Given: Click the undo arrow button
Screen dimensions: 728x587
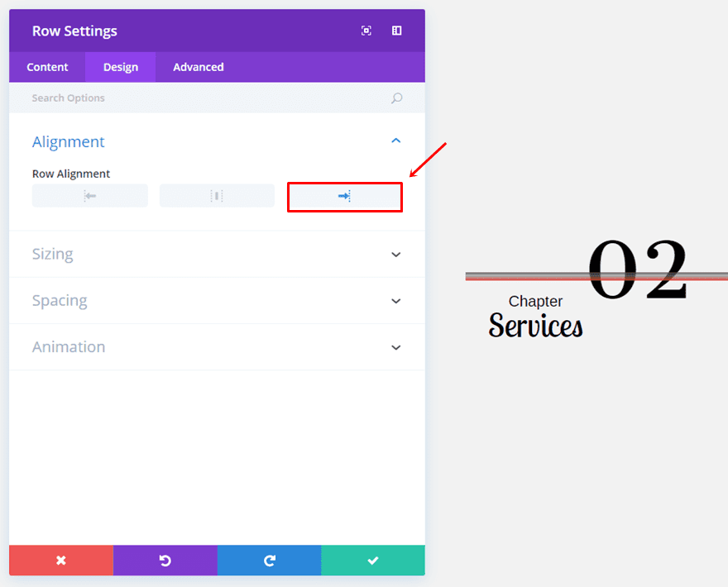Looking at the screenshot, I should [165, 561].
